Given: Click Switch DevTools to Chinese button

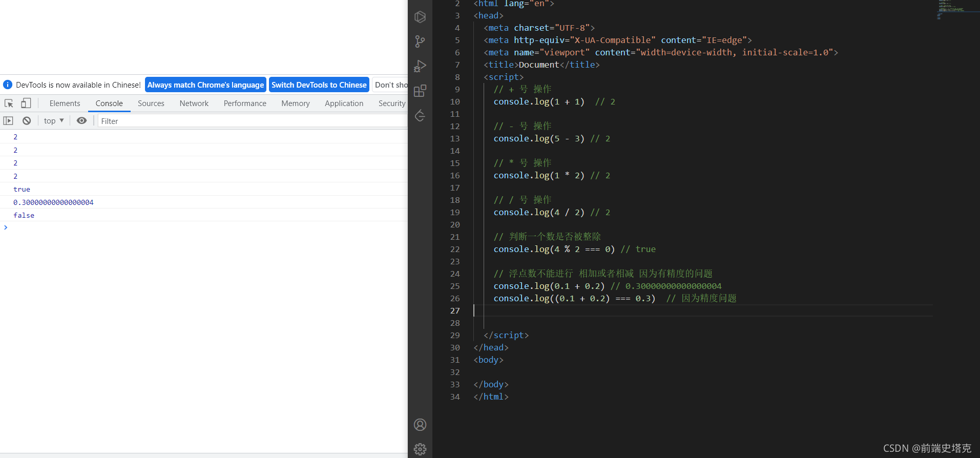Looking at the screenshot, I should tap(319, 85).
